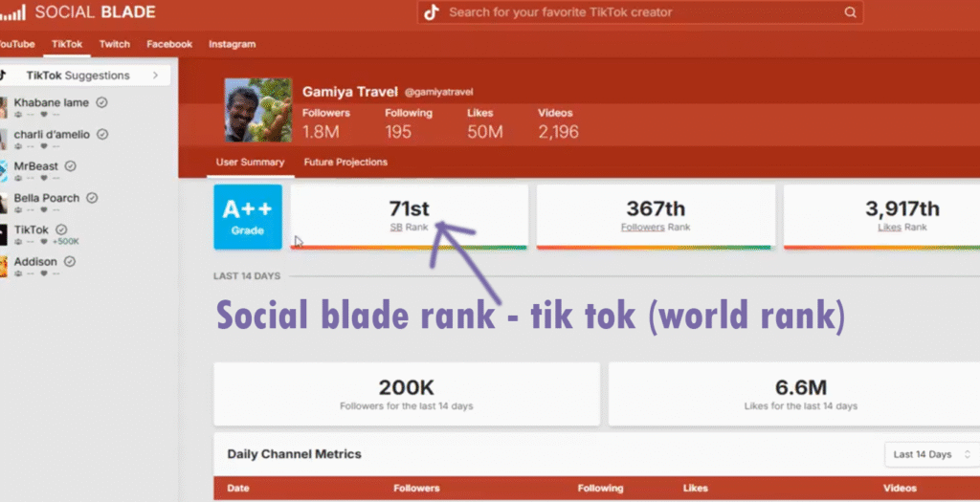The width and height of the screenshot is (980, 502).
Task: Click Khabane lame's verified checkmark badge
Action: click(101, 103)
